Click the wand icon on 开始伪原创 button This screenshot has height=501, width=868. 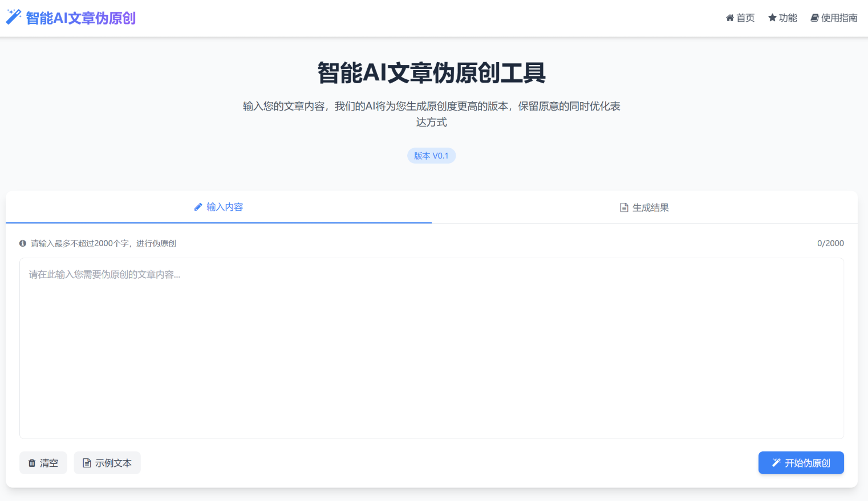(x=776, y=463)
